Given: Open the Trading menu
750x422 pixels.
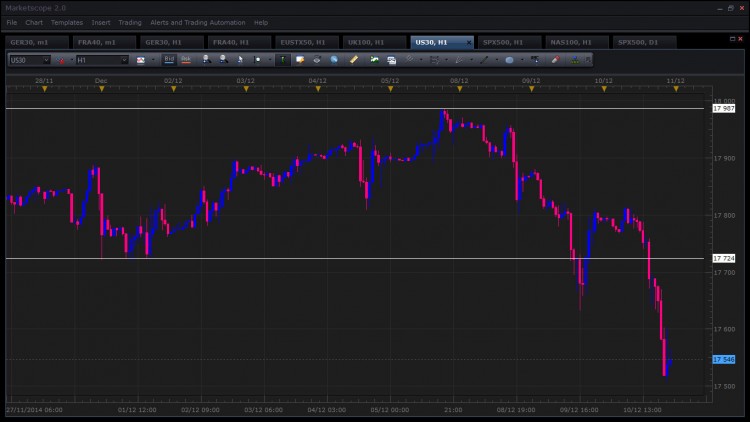Looking at the screenshot, I should 130,22.
